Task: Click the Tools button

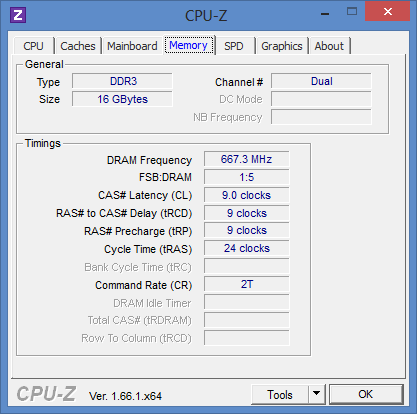Action: 280,395
